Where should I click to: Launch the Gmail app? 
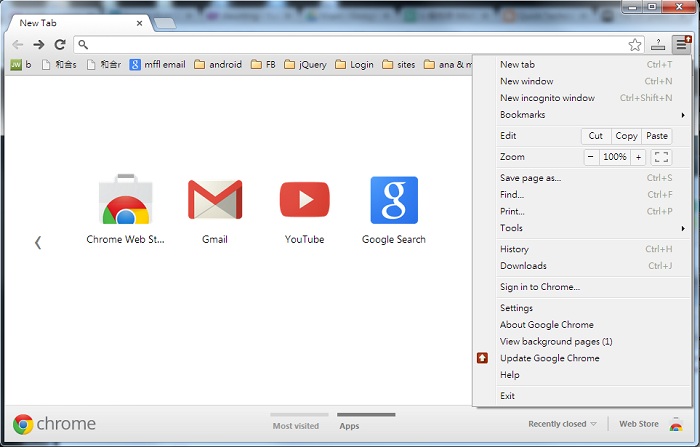(215, 210)
